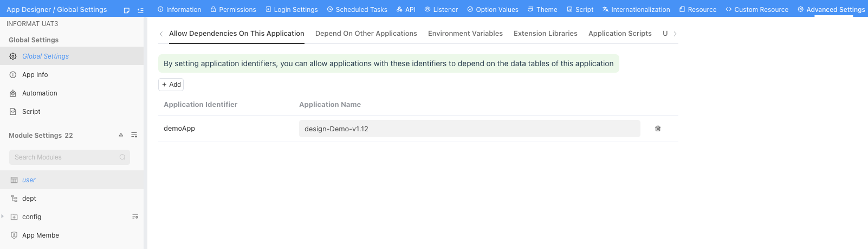Open App Info in the sidebar

(72, 75)
